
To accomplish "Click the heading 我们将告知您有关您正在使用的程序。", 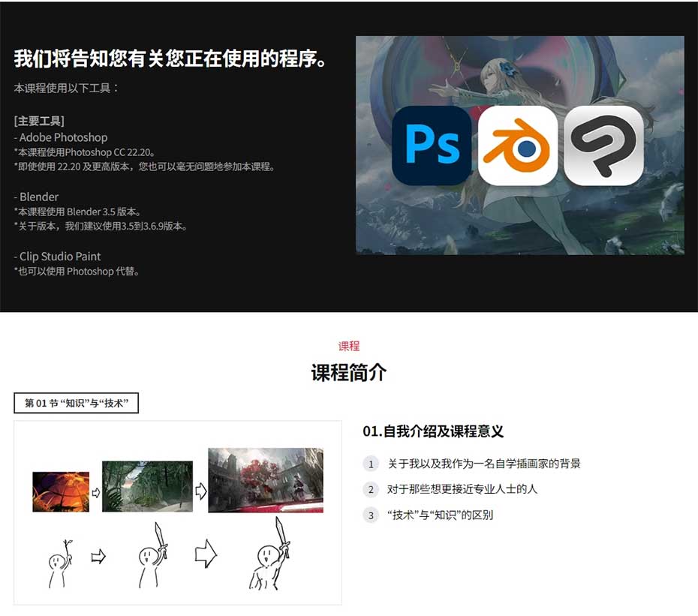I will [172, 59].
